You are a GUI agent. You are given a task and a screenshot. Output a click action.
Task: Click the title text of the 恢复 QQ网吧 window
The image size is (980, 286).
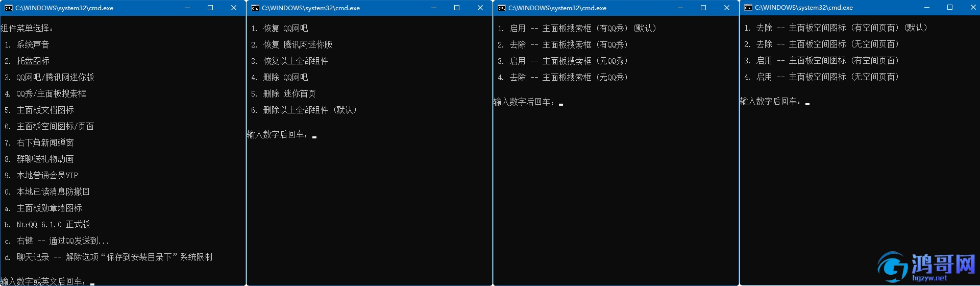click(311, 8)
